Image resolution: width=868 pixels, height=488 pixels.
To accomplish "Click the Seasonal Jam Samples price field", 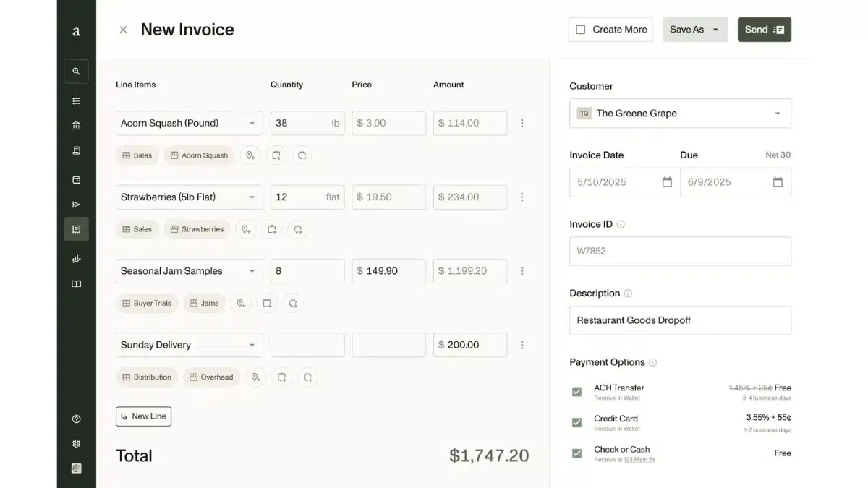I will pos(388,271).
